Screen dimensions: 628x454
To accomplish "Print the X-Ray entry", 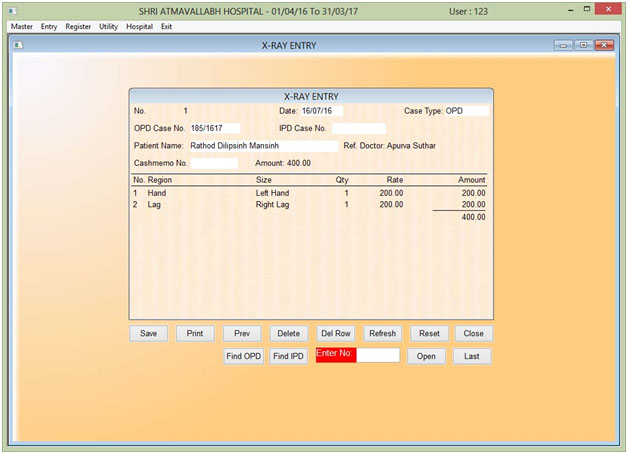I will [195, 334].
